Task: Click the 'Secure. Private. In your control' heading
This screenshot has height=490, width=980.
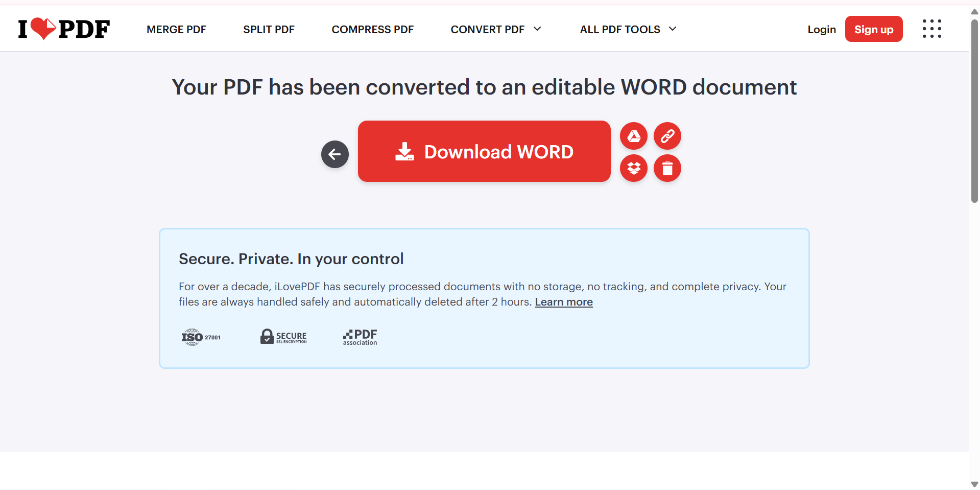Action: click(291, 259)
